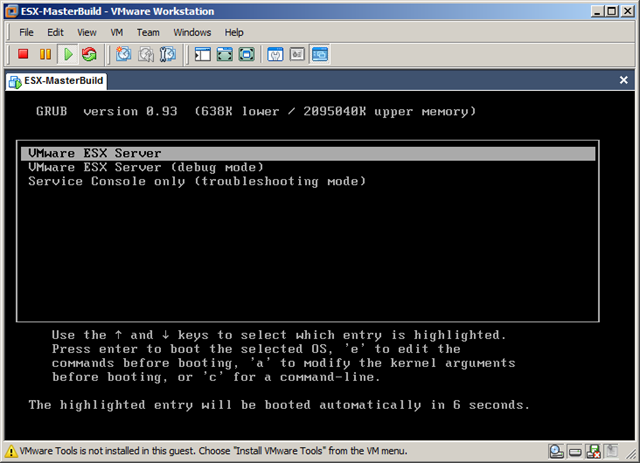Close the VMware Workstation window
640x463 pixels.
pyautogui.click(x=627, y=11)
